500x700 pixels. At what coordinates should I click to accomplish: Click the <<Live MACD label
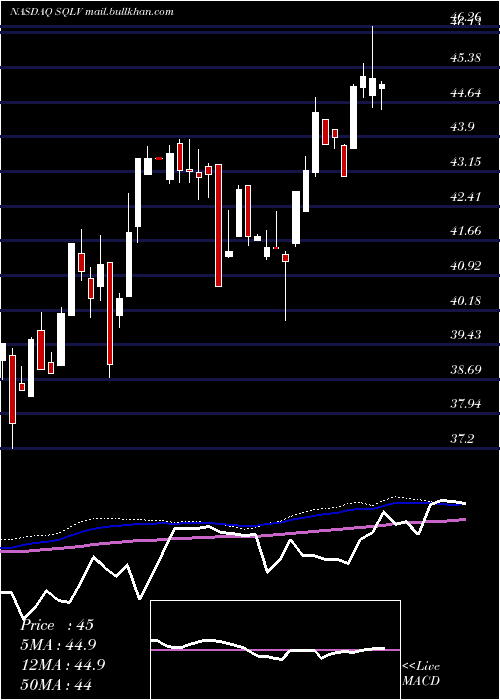coord(421,673)
